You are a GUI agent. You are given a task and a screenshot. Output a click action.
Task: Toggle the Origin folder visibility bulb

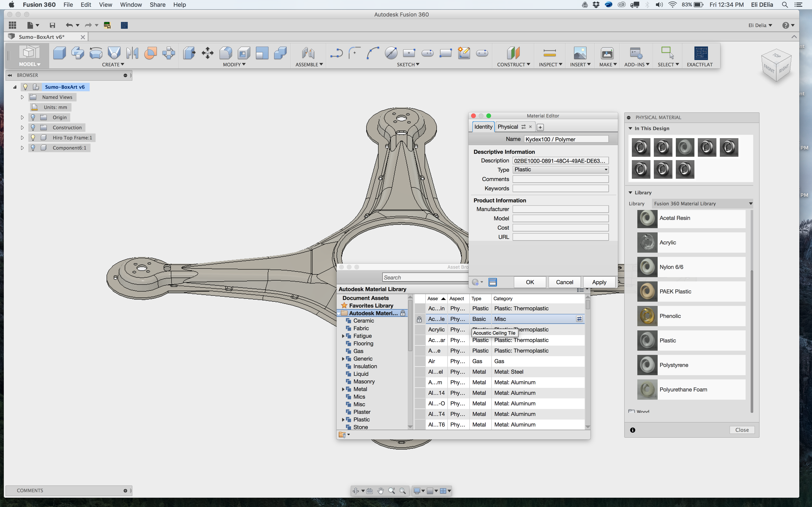(x=33, y=117)
